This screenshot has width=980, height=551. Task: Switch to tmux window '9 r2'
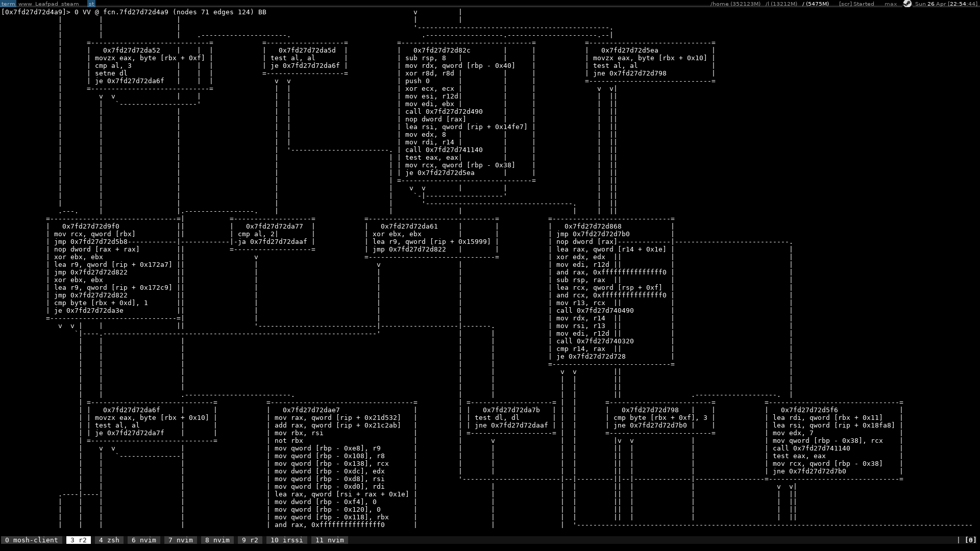pyautogui.click(x=250, y=540)
